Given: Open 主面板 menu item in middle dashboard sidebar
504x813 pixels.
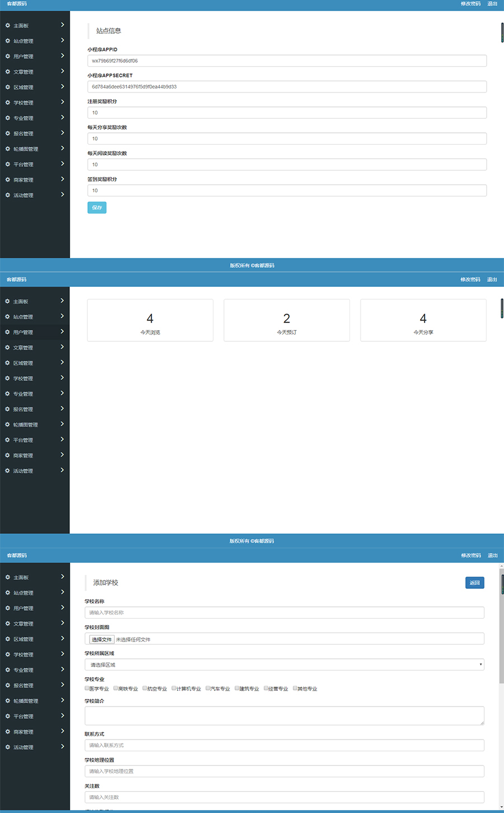Looking at the screenshot, I should coord(21,301).
